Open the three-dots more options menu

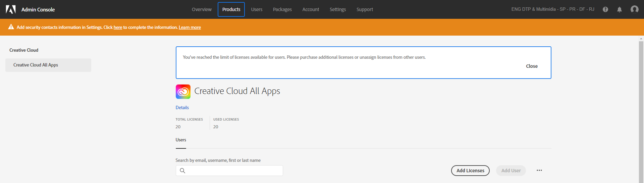[x=539, y=171]
